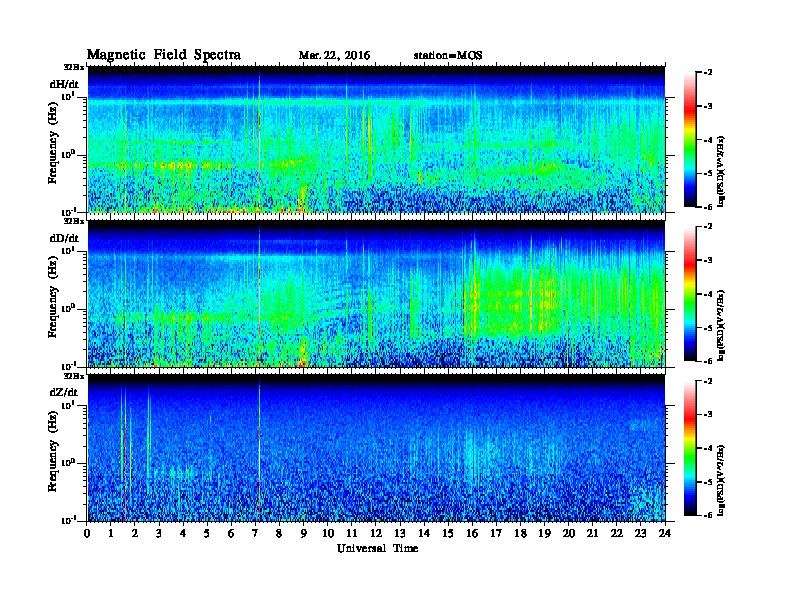Click the "32Hz" label atop the dD/dt panel
This screenshot has width=792, height=612.
74,221
